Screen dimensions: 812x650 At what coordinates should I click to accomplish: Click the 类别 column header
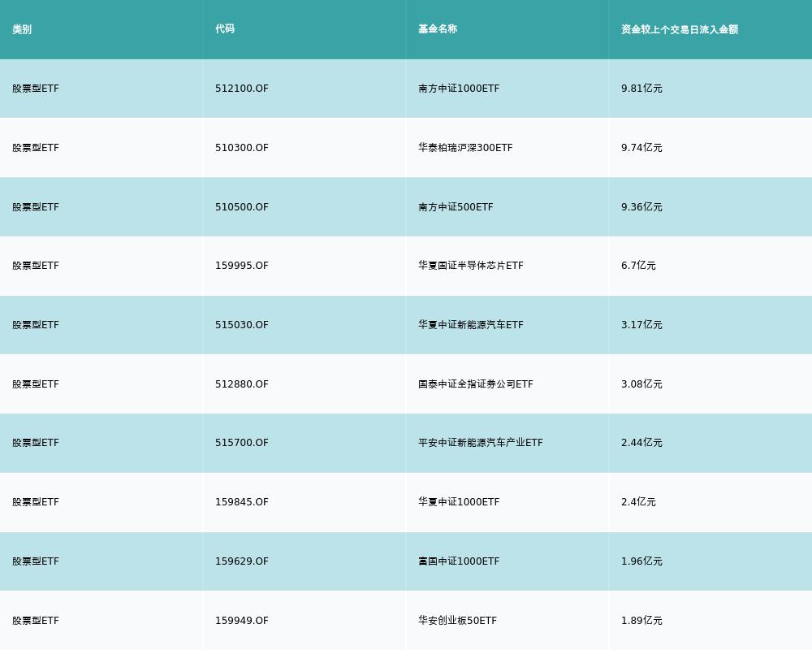click(x=22, y=29)
